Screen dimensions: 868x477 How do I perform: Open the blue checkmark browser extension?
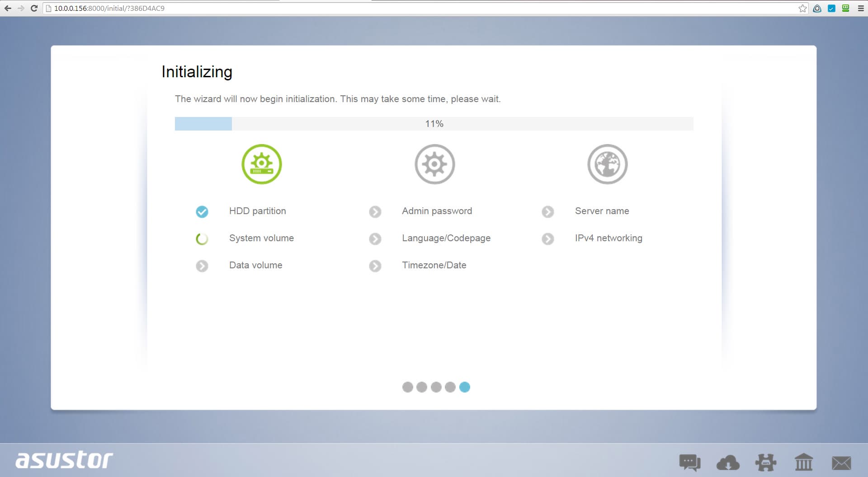pyautogui.click(x=831, y=8)
